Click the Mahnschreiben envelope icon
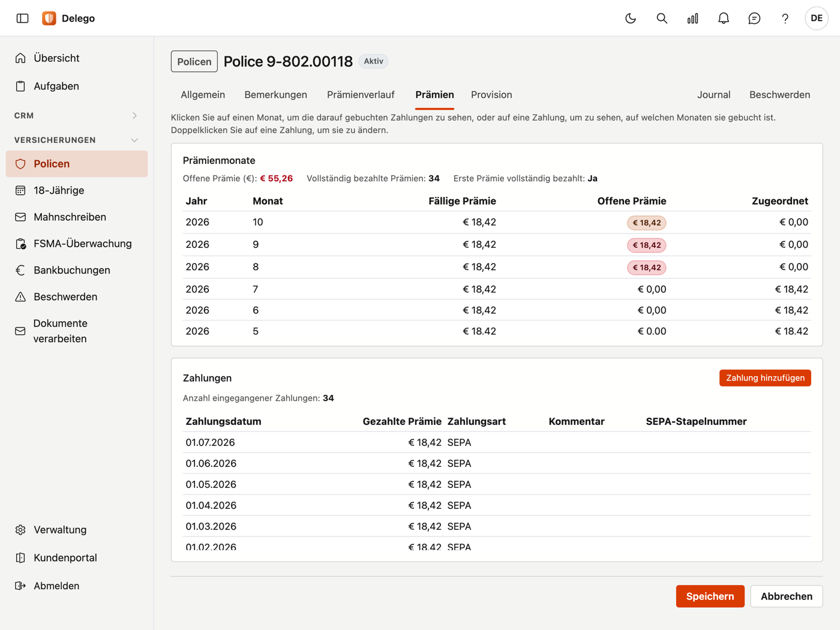Image resolution: width=840 pixels, height=630 pixels. pyautogui.click(x=20, y=217)
